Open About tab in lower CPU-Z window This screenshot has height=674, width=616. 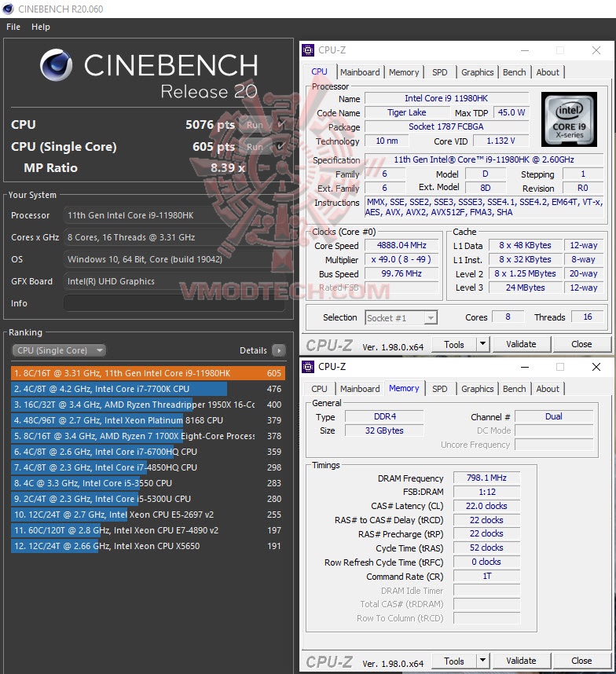pyautogui.click(x=548, y=389)
